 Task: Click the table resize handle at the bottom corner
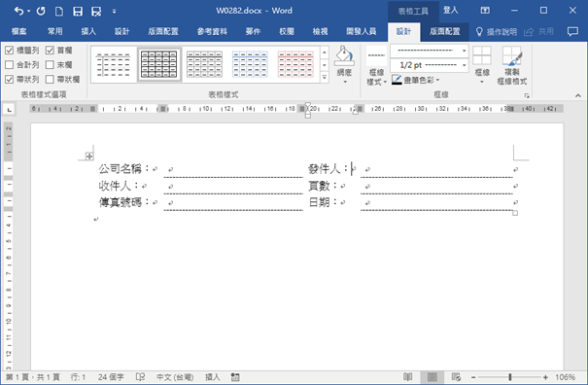(x=515, y=213)
